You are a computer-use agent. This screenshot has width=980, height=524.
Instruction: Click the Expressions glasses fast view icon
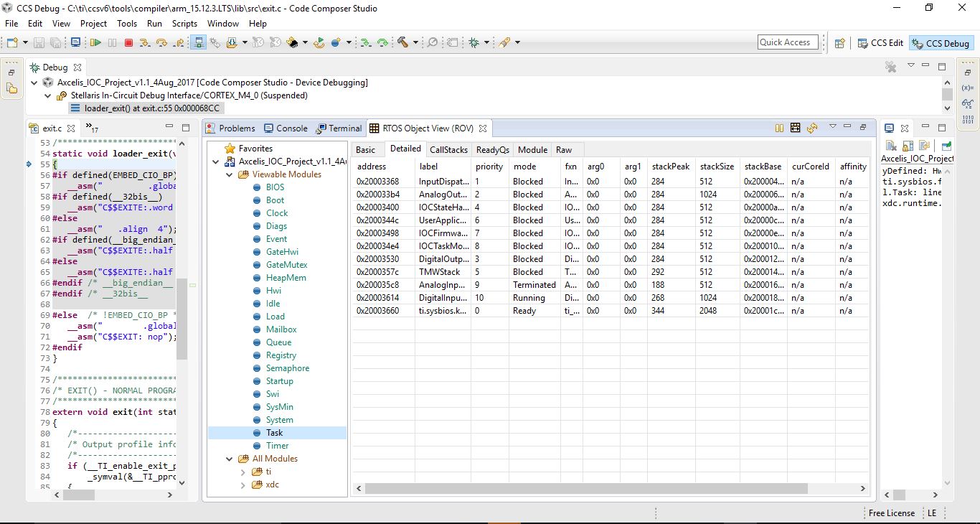coord(968,103)
